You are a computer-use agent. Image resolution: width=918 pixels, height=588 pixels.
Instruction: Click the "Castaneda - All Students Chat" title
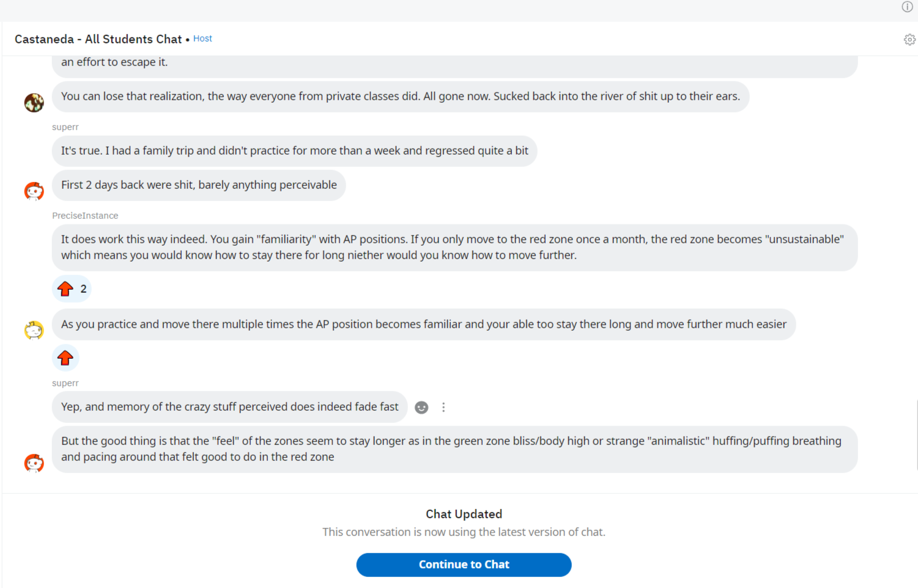coord(98,39)
